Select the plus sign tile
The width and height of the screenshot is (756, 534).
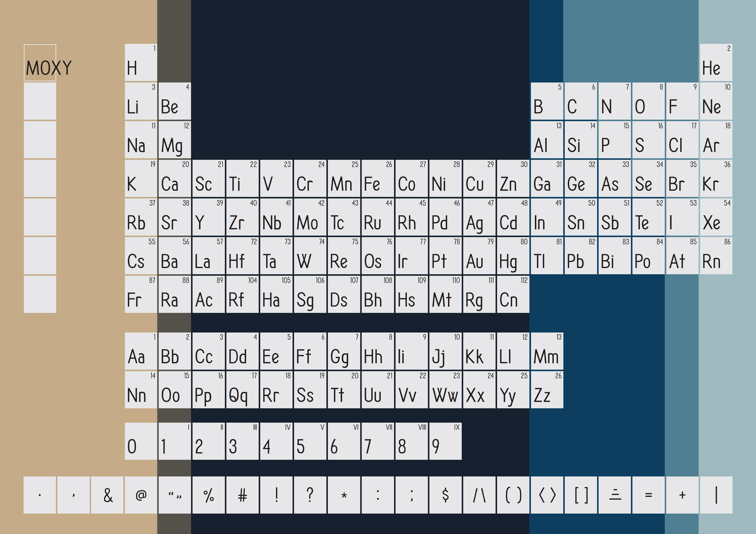pos(682,494)
